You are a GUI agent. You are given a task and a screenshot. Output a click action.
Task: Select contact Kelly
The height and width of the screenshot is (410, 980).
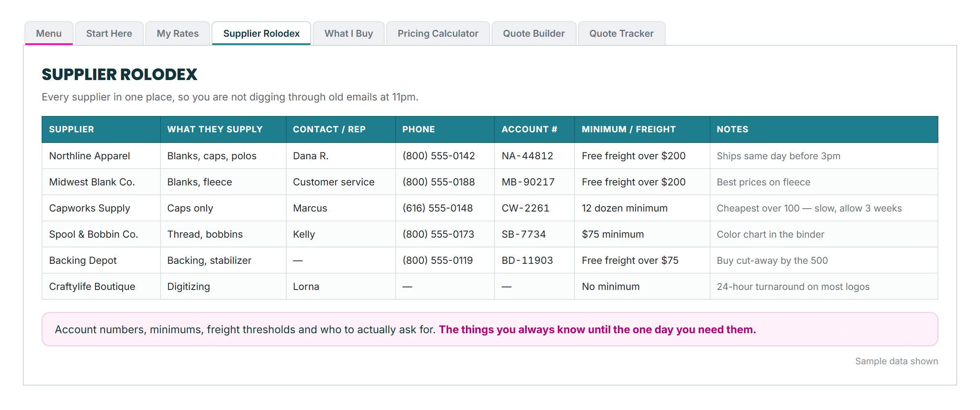341,234
